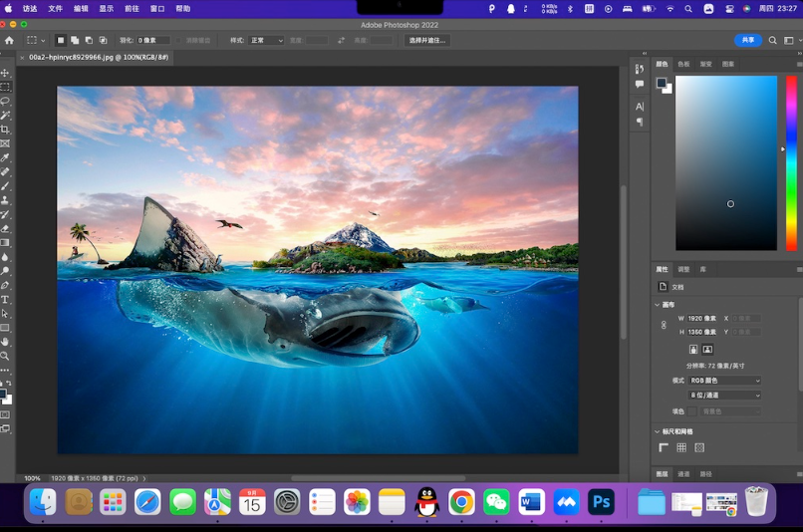Screen dimensions: 803x532
Task: Select the Crop tool
Action: (5, 130)
